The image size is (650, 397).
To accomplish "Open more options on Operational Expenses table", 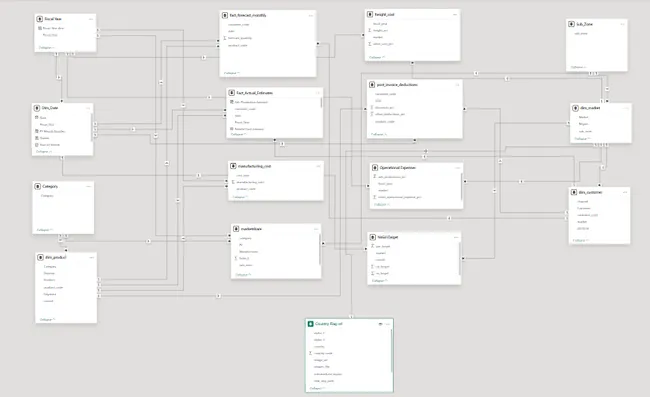I will click(x=458, y=168).
